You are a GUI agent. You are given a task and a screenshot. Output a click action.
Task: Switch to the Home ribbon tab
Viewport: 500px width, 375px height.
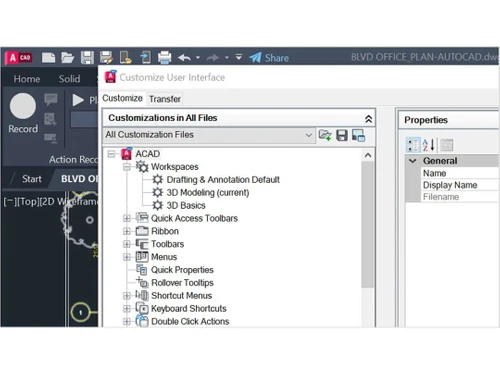click(27, 79)
